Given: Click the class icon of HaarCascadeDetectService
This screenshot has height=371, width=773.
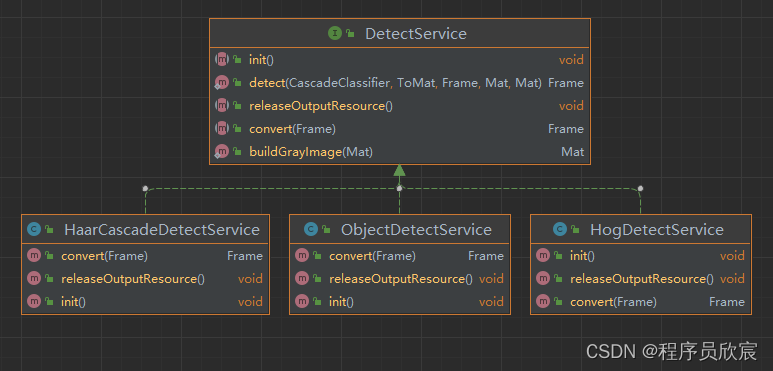Looking at the screenshot, I should [34, 229].
